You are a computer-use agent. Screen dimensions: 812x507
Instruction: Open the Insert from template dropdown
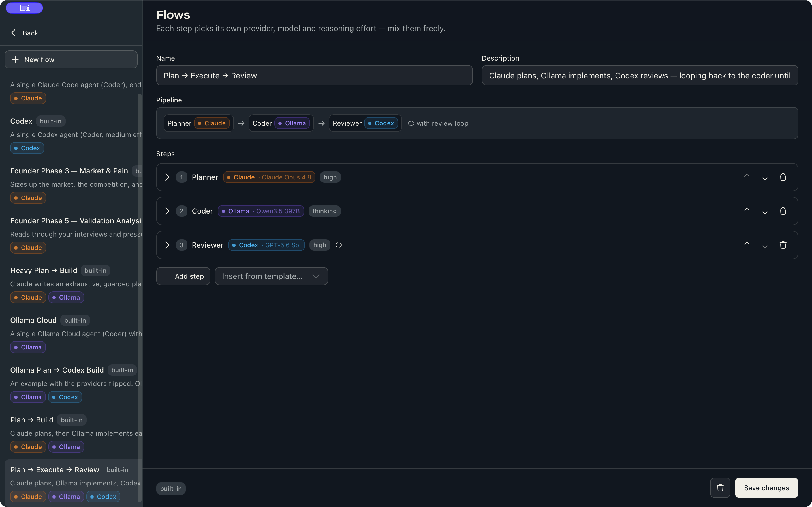coord(271,276)
